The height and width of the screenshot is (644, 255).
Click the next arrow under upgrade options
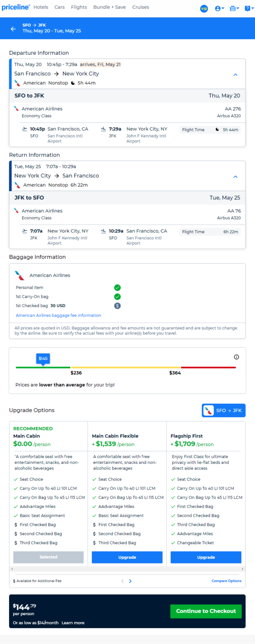(130, 581)
